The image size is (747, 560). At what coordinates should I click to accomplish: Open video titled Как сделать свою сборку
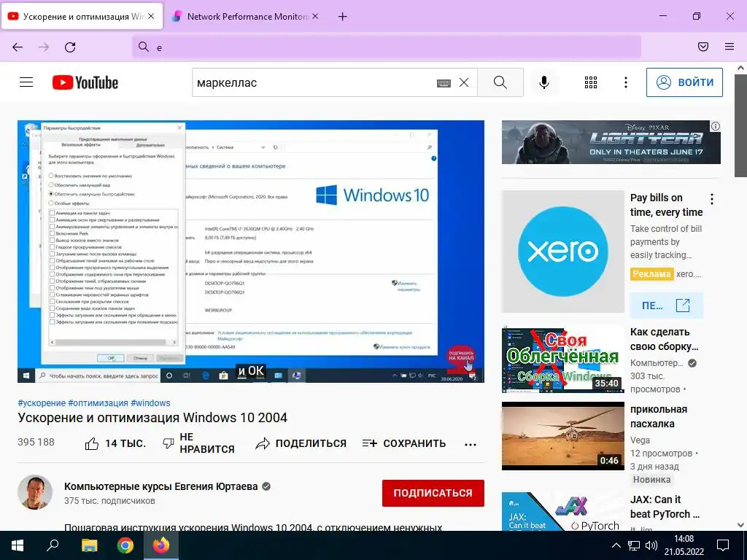click(x=664, y=339)
